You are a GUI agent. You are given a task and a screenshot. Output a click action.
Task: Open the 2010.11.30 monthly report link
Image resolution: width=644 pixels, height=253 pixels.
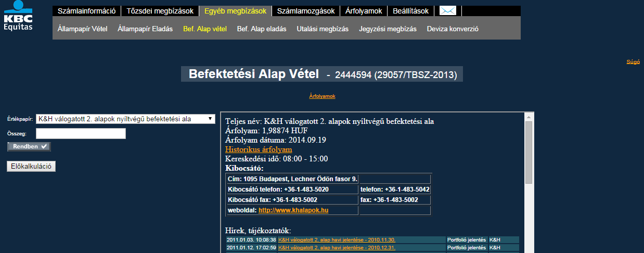click(337, 239)
